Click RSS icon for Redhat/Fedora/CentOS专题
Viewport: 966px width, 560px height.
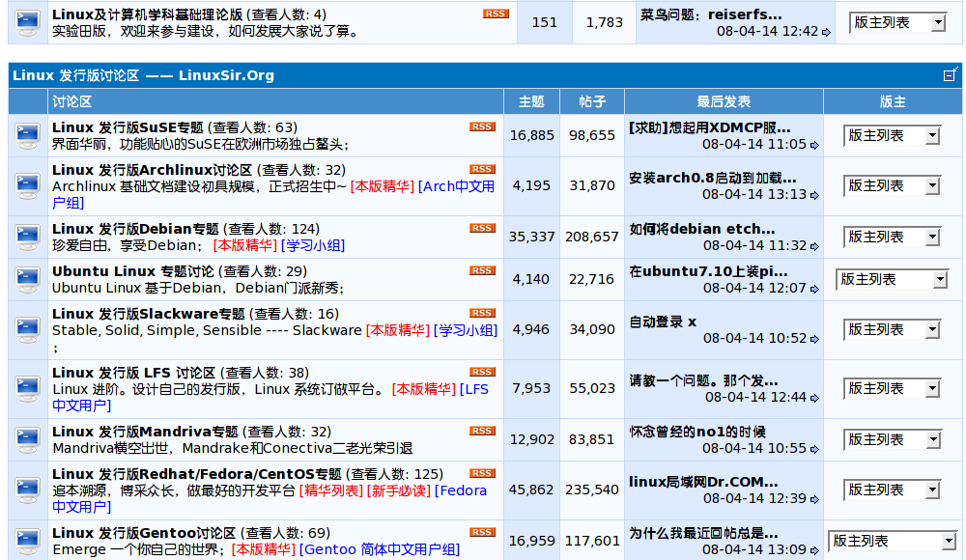point(482,474)
